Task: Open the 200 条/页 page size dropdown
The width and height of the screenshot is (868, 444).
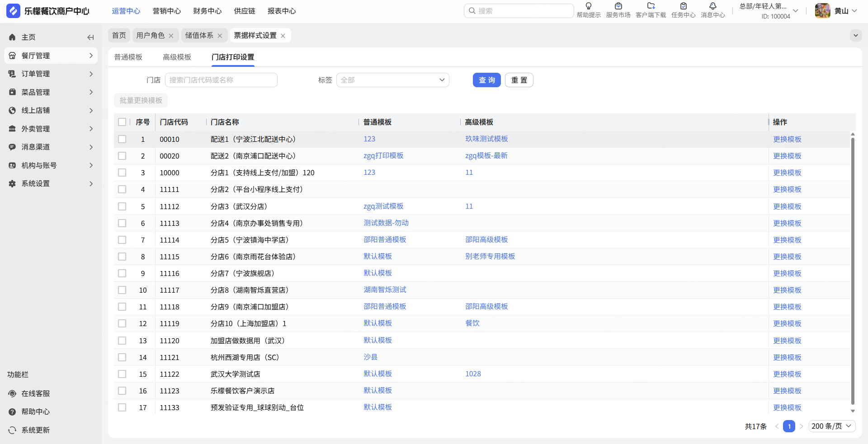Action: 831,426
